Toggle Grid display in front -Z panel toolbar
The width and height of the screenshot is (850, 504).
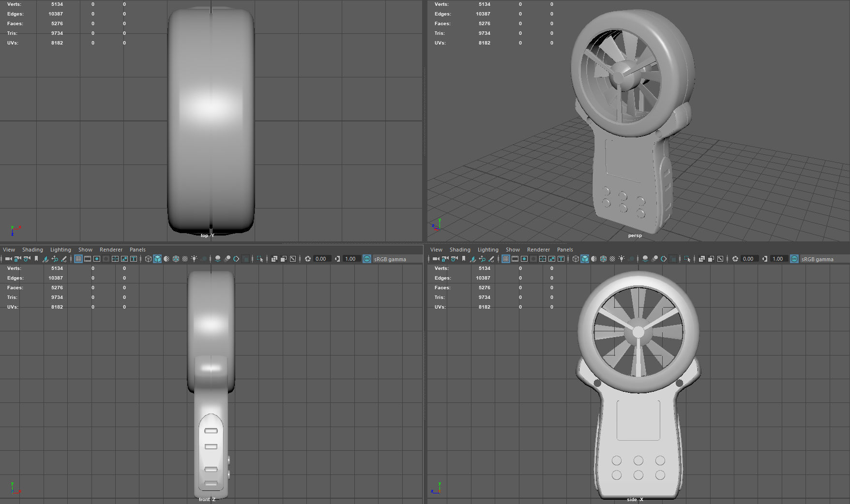click(x=78, y=259)
